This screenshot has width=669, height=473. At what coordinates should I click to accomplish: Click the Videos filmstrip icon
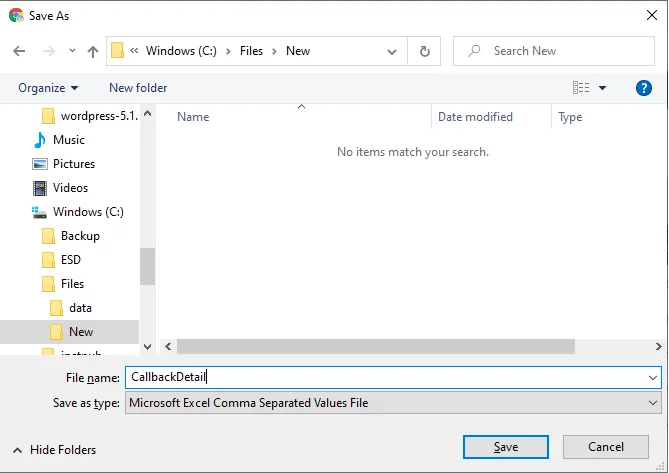tap(40, 188)
